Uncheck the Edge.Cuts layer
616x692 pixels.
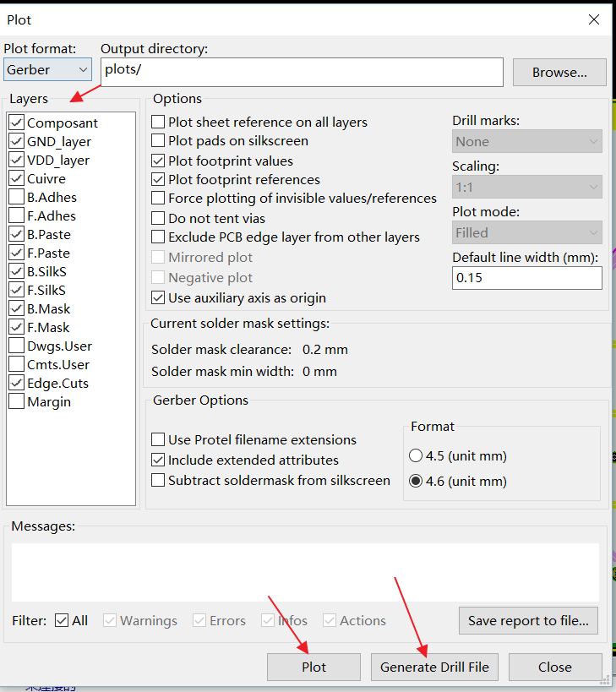(16, 384)
